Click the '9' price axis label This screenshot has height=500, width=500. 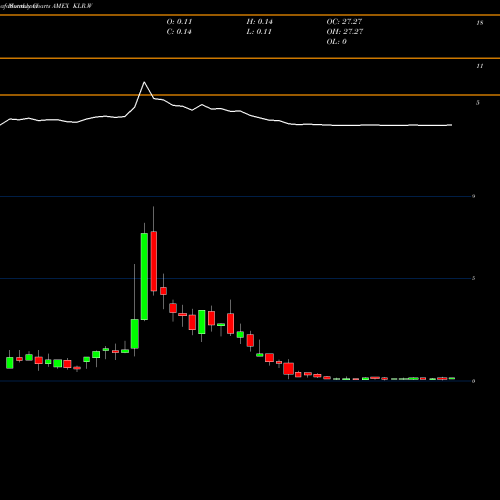[x=473, y=196]
